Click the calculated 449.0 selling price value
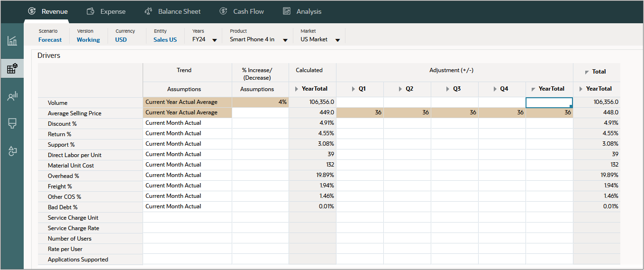The image size is (644, 270). (312, 112)
